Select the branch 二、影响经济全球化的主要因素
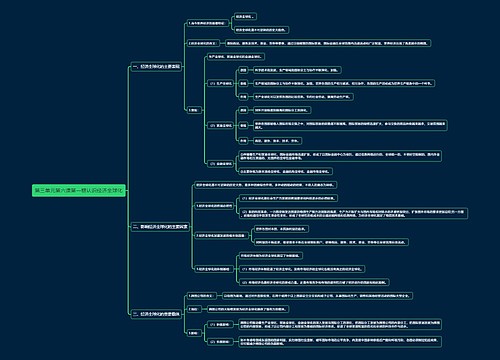500x360 pixels. pos(160,227)
